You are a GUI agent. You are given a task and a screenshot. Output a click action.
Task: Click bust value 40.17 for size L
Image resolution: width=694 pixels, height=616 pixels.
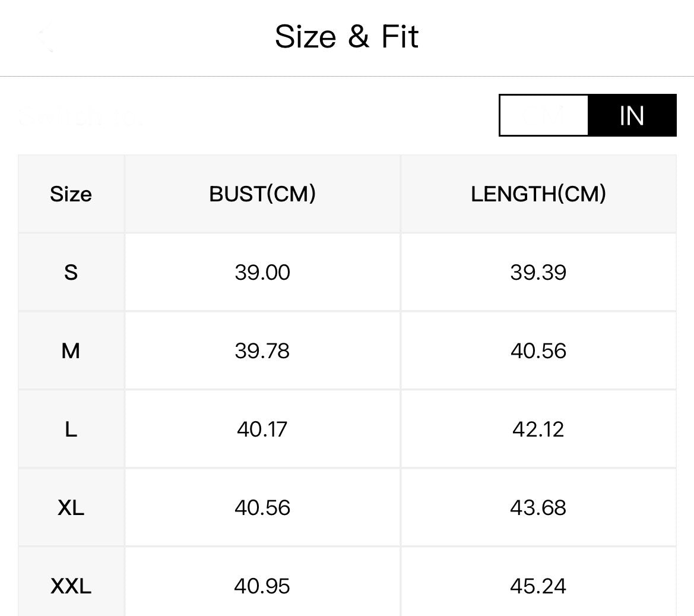click(x=262, y=429)
